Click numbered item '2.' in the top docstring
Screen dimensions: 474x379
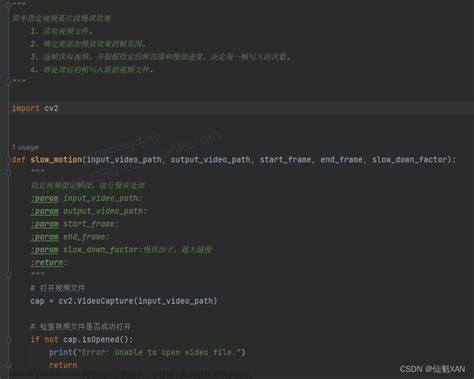point(35,44)
